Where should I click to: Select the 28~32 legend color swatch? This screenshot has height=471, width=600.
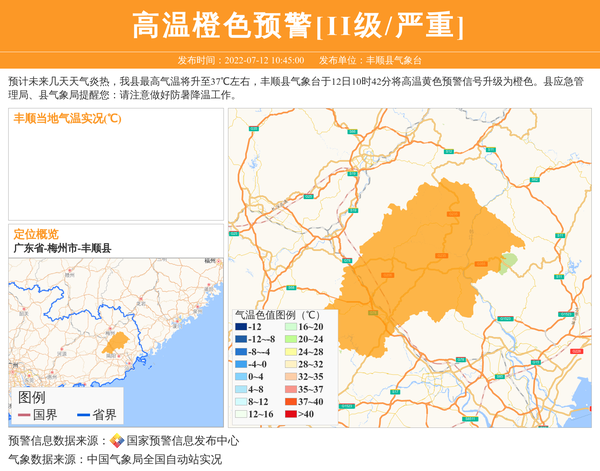click(x=287, y=364)
